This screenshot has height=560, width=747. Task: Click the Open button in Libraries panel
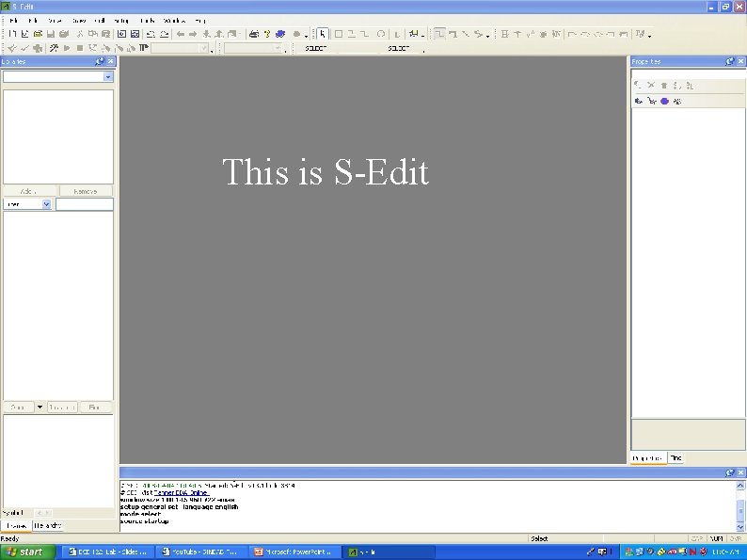[x=18, y=408]
